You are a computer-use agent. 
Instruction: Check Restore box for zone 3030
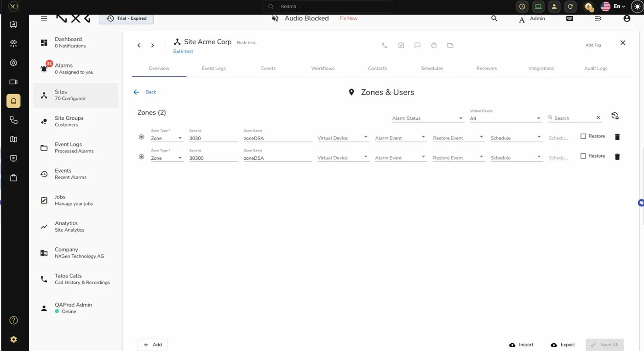(583, 136)
